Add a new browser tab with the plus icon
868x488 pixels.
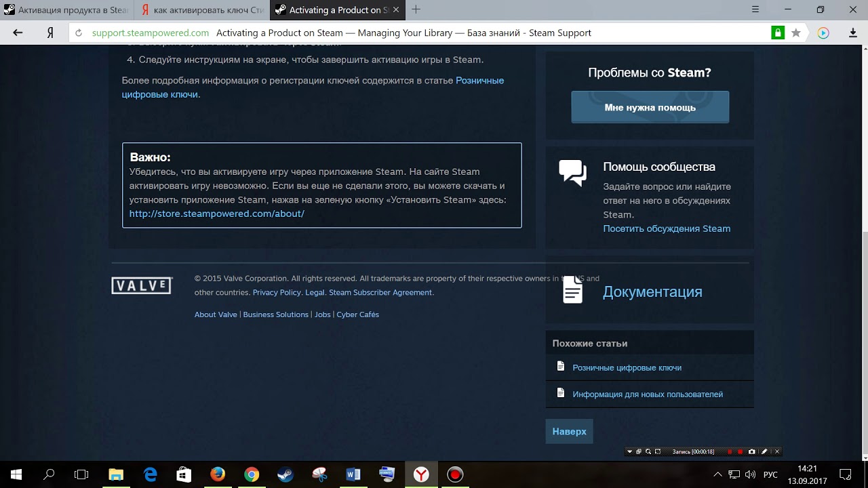pos(416,9)
